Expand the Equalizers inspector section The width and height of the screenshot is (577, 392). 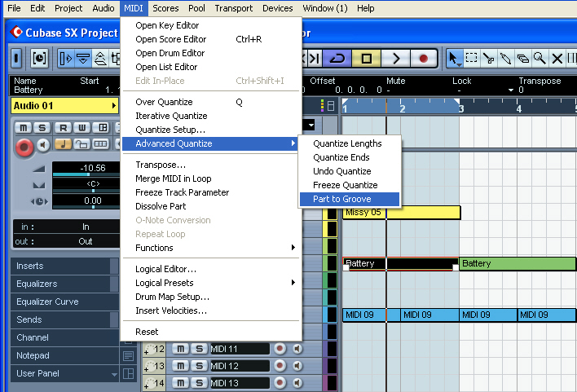coord(64,284)
